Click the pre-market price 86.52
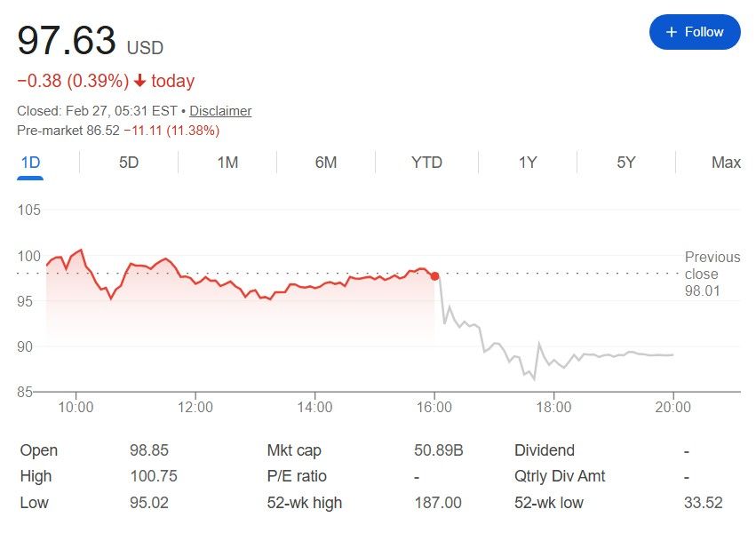Image resolution: width=756 pixels, height=541 pixels. coord(100,131)
